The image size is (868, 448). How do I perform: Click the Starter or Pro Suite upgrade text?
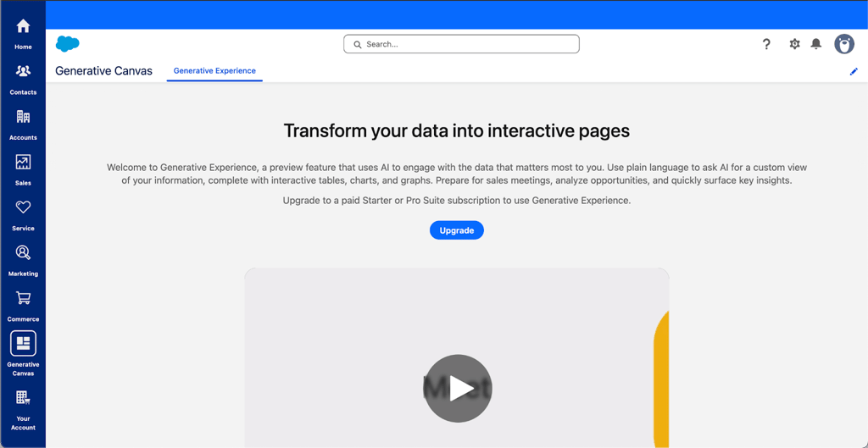[x=457, y=201]
